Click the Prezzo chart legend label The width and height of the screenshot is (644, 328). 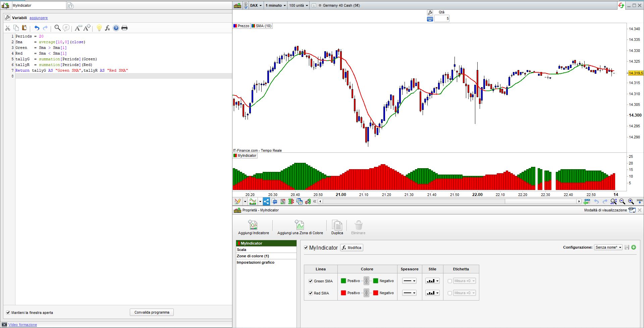(241, 26)
